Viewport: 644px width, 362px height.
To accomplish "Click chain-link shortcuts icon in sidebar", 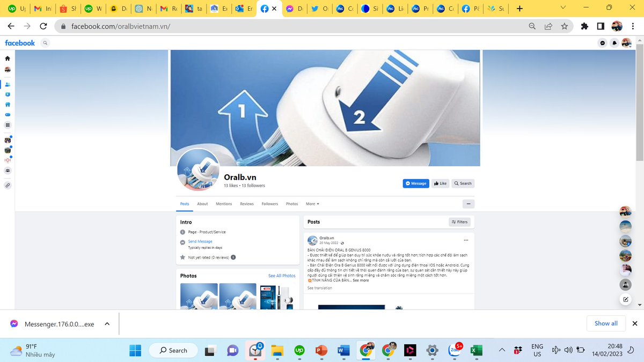I will [x=8, y=185].
